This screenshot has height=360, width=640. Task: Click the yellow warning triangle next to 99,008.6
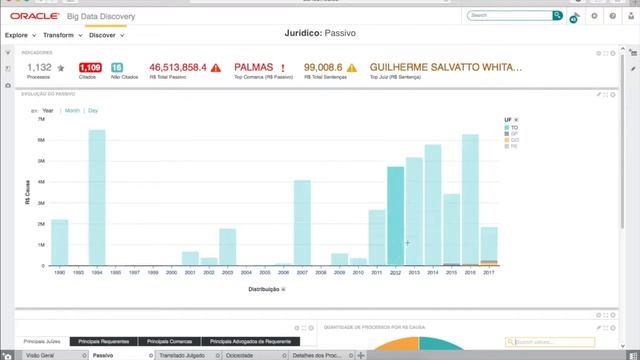[x=352, y=68]
